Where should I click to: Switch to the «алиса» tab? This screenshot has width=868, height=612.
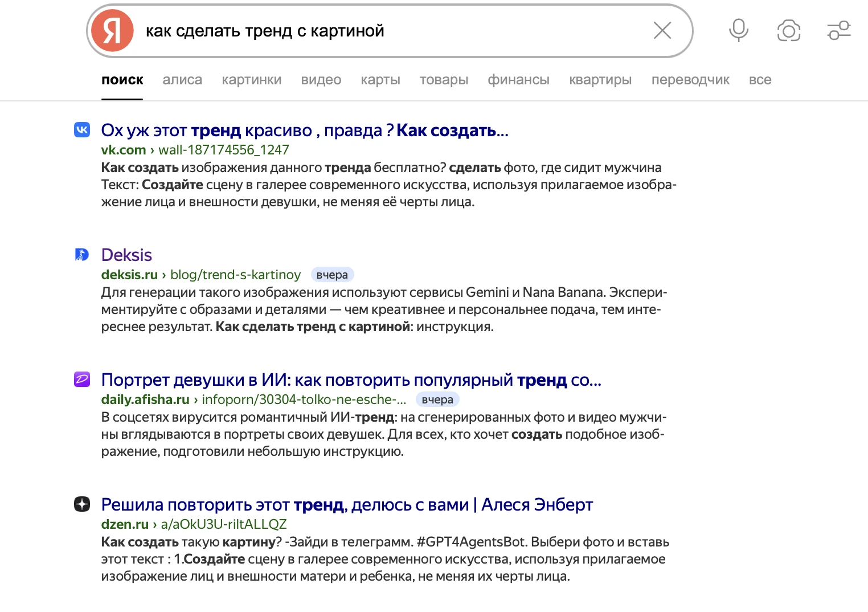182,80
